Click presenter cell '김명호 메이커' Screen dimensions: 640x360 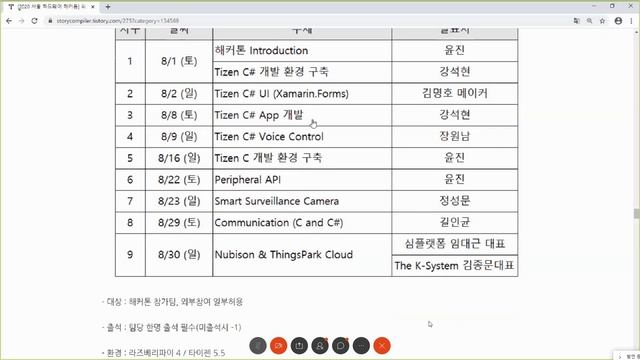tap(455, 93)
